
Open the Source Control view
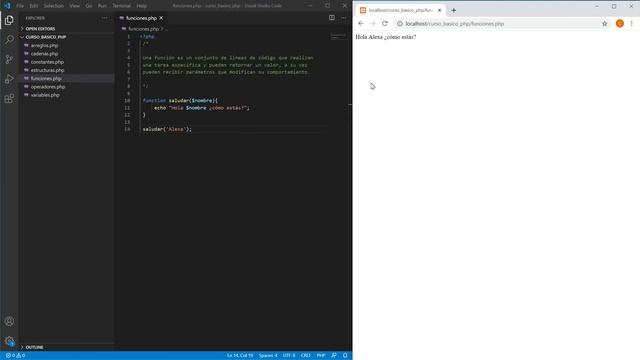pos(9,59)
